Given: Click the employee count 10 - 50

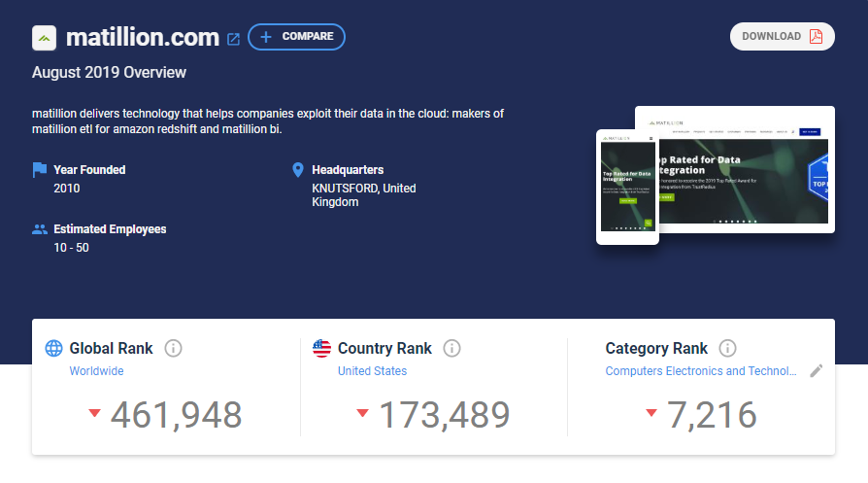Looking at the screenshot, I should coord(71,248).
